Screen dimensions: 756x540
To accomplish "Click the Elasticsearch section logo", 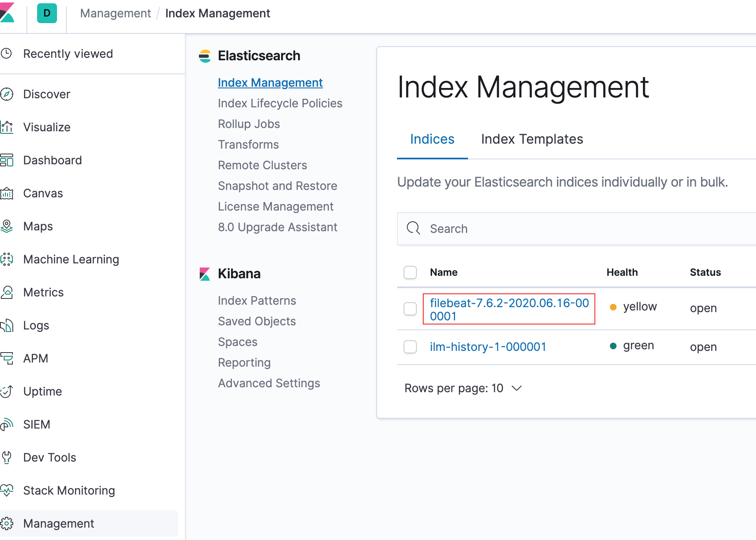I will coord(205,56).
